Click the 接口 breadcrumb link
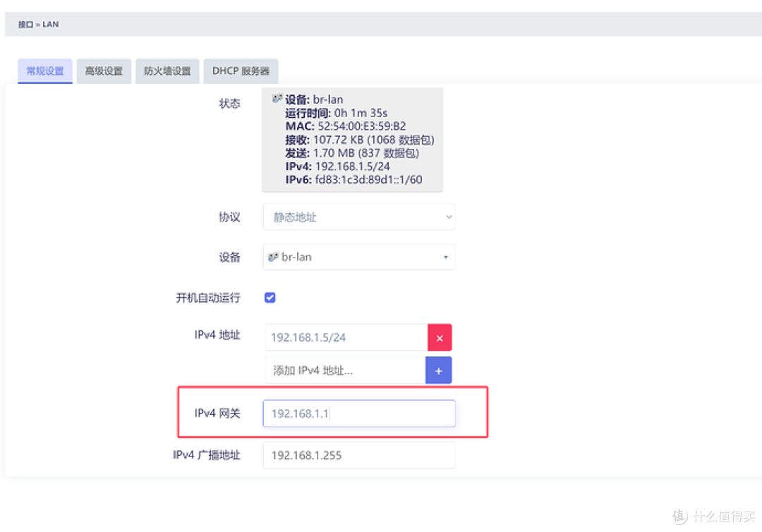The width and height of the screenshot is (762, 532). pos(23,24)
